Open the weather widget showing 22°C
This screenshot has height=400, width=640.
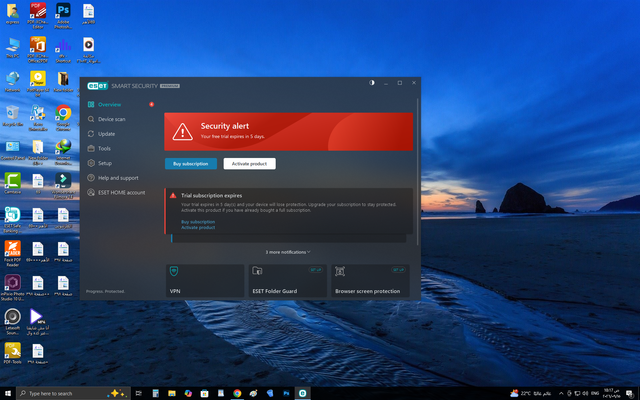tap(530, 393)
